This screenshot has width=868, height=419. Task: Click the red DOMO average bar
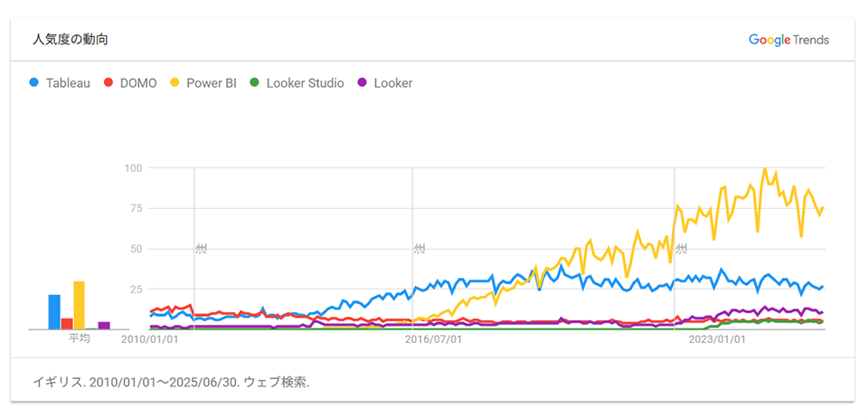coord(67,324)
